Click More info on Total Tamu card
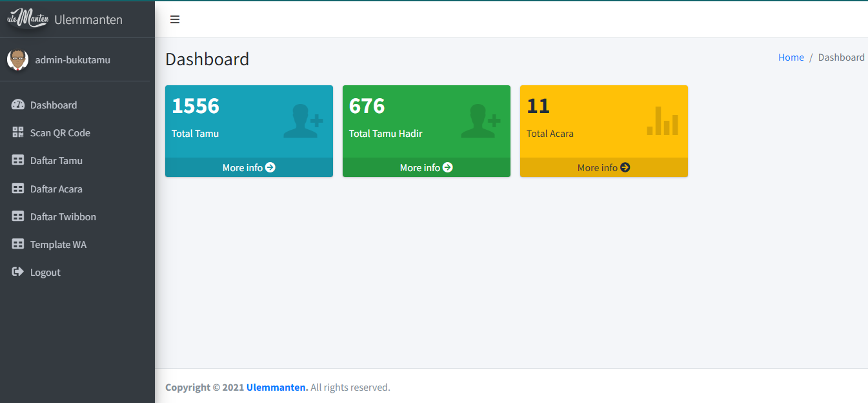This screenshot has height=403, width=868. coord(248,167)
